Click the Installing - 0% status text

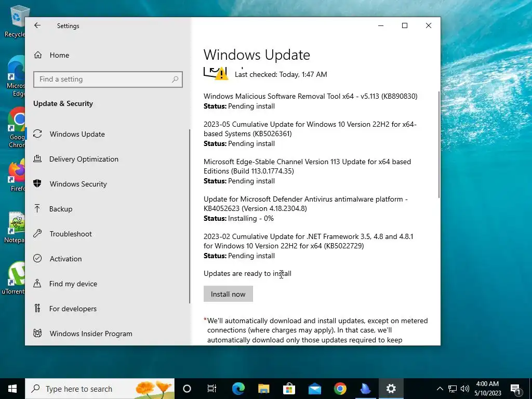click(x=251, y=219)
